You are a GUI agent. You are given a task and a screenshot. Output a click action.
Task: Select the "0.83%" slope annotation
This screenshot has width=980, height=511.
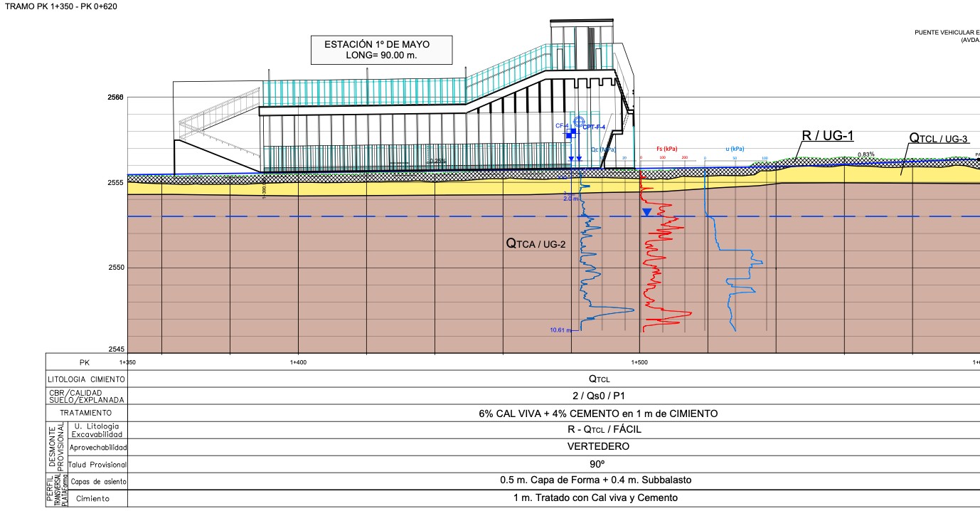point(866,154)
